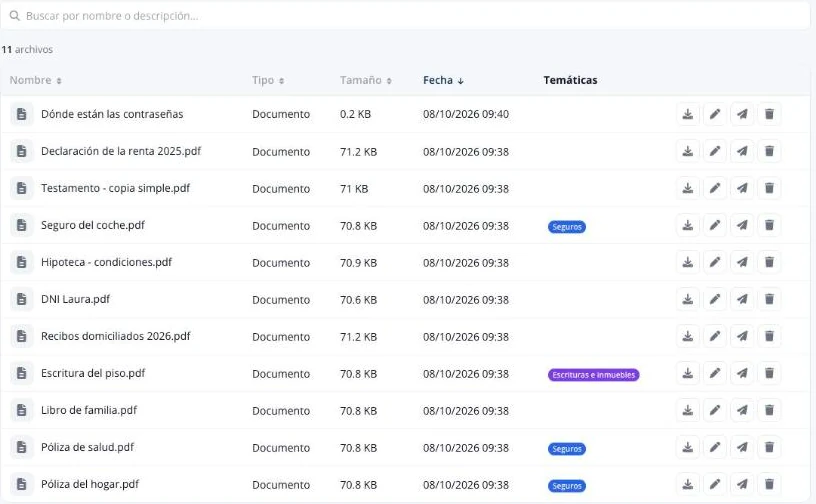Download 'Dónde están las contraseñas' file

687,114
